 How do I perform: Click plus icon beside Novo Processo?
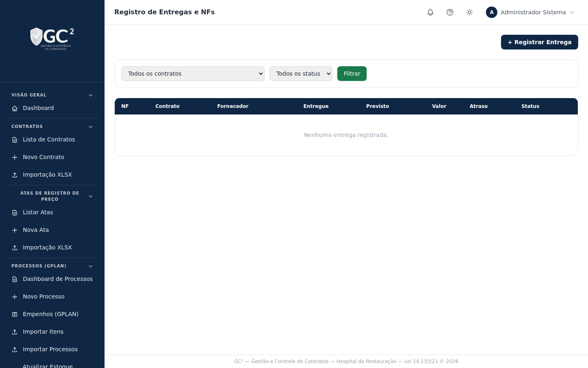click(15, 297)
